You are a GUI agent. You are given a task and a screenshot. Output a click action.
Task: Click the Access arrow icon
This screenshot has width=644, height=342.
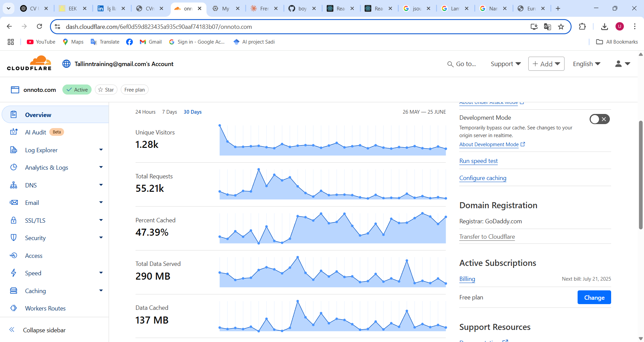pos(13,255)
